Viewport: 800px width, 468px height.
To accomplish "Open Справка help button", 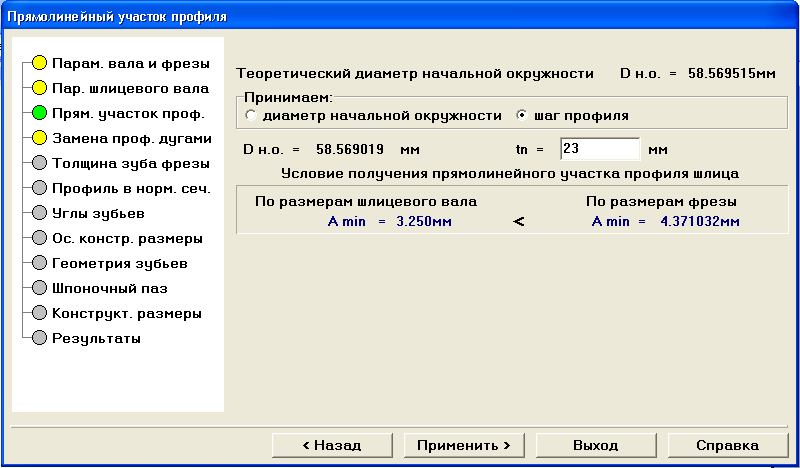I will pyautogui.click(x=728, y=446).
